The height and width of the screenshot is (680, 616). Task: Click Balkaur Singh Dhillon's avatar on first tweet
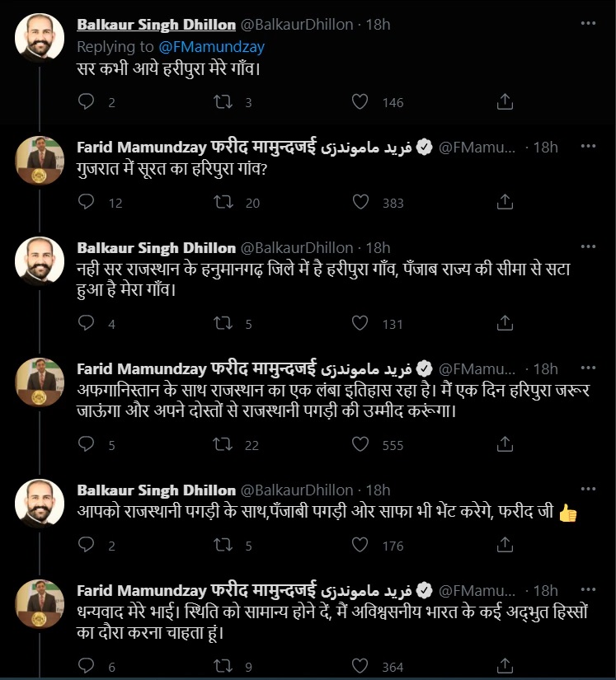(x=40, y=37)
